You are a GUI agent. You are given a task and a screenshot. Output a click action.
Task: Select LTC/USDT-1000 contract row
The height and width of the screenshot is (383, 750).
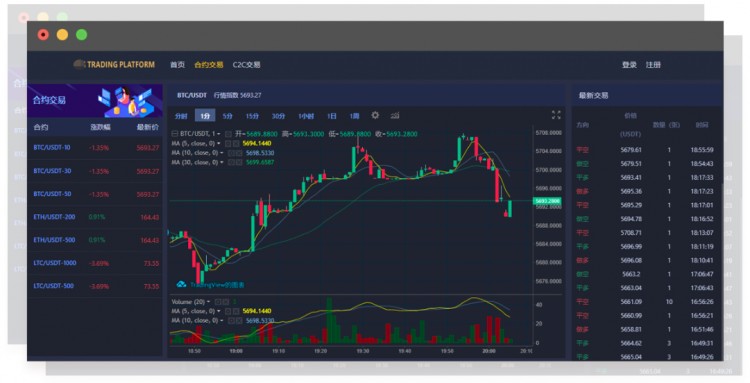[95, 263]
